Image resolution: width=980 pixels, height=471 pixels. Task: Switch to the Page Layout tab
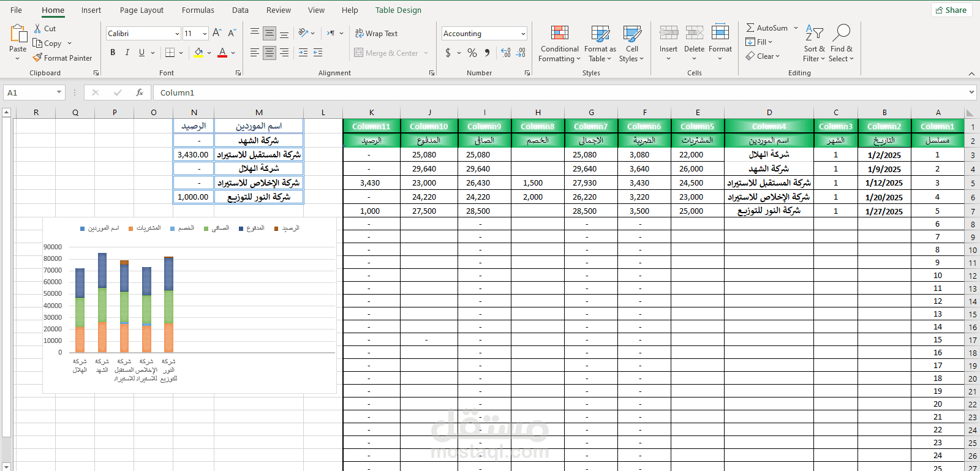pyautogui.click(x=141, y=10)
